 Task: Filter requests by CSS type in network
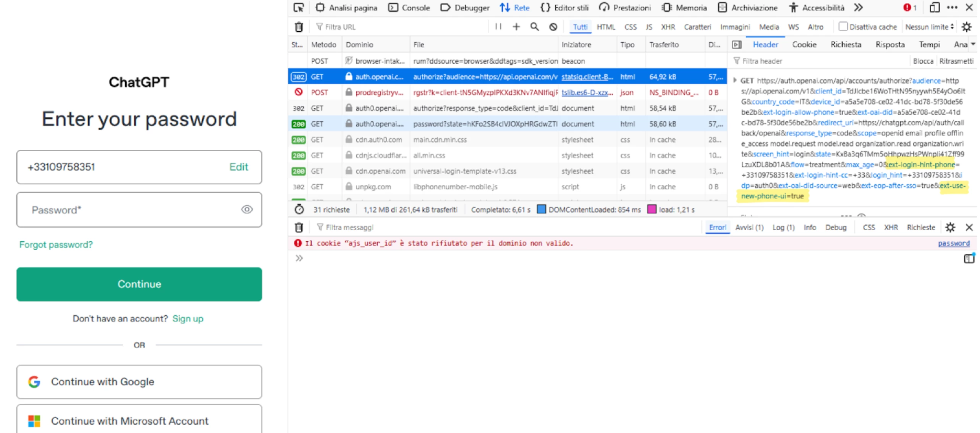pos(630,27)
